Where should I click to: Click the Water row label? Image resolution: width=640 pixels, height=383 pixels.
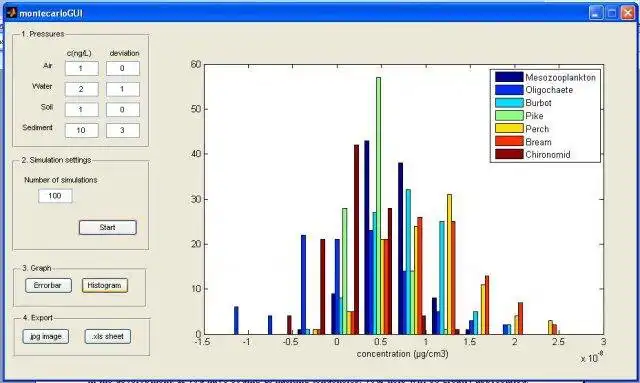tap(42, 87)
